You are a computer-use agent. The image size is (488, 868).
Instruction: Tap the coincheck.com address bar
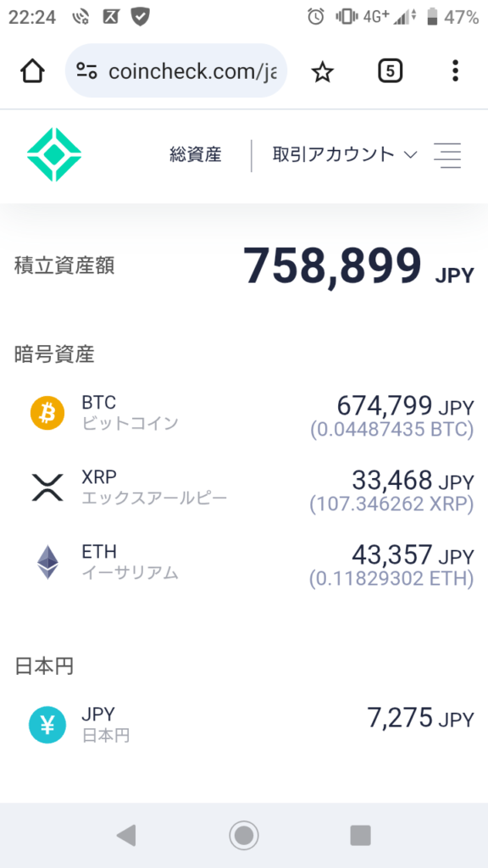pos(176,71)
